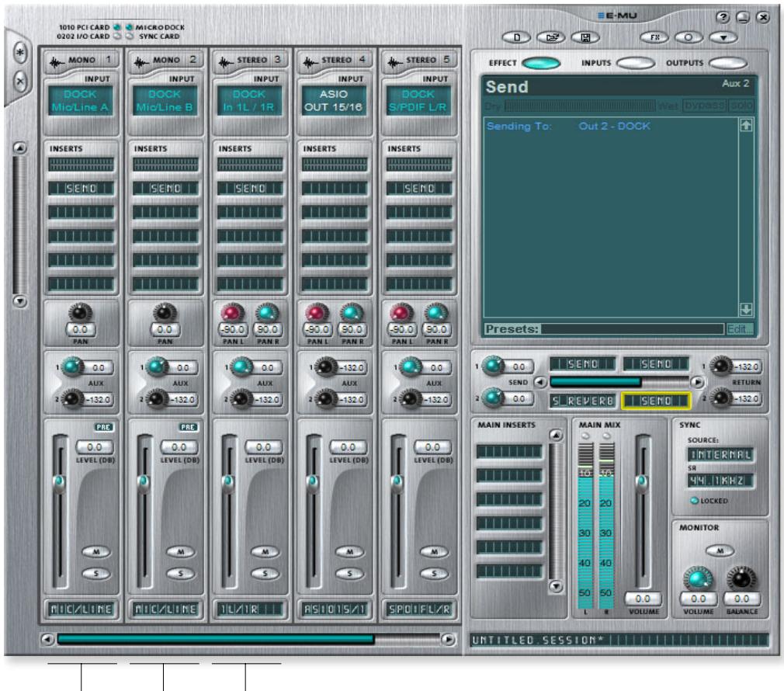Click strip 4 teal PAN R knob

click(x=351, y=313)
